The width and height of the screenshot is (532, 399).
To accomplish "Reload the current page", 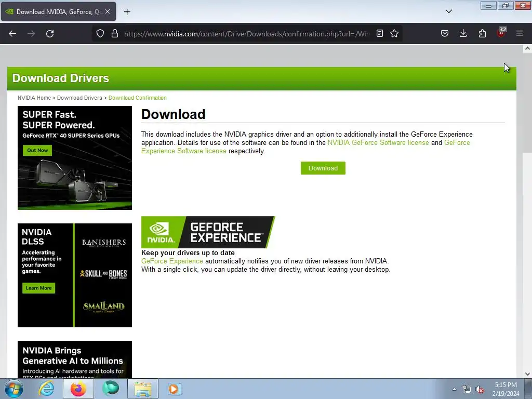I will click(x=50, y=34).
